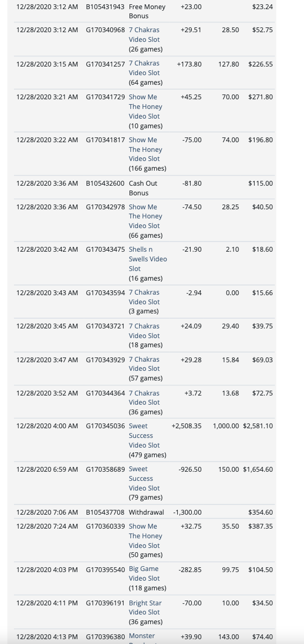Open Sweet Success link for game G170358689
Viewport: 304px width, 644px height.
click(x=144, y=478)
